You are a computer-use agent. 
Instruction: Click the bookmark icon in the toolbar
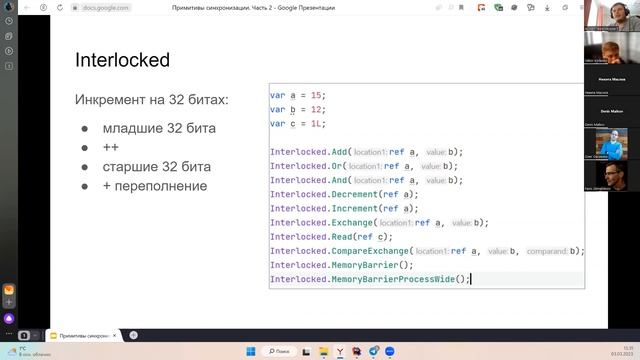(x=461, y=7)
